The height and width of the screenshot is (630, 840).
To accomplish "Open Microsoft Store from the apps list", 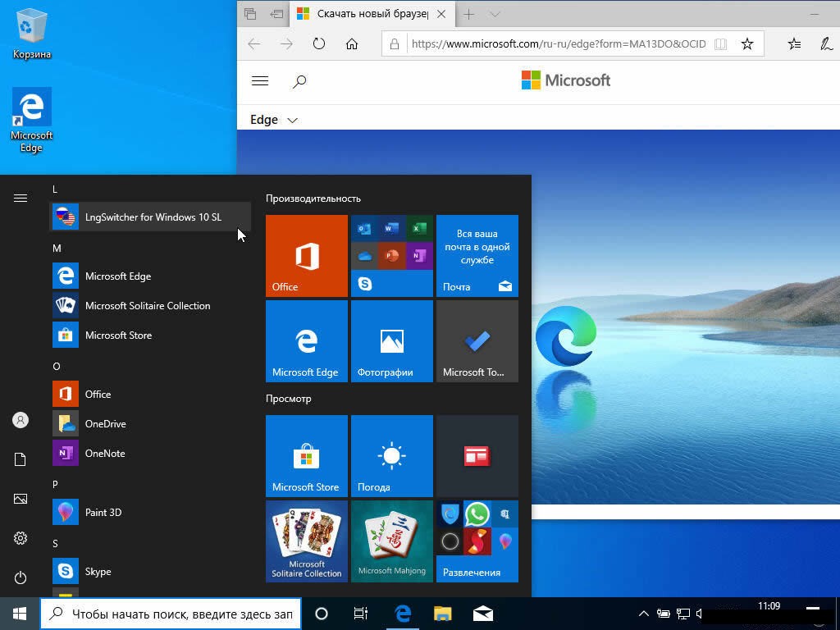I will 150,335.
